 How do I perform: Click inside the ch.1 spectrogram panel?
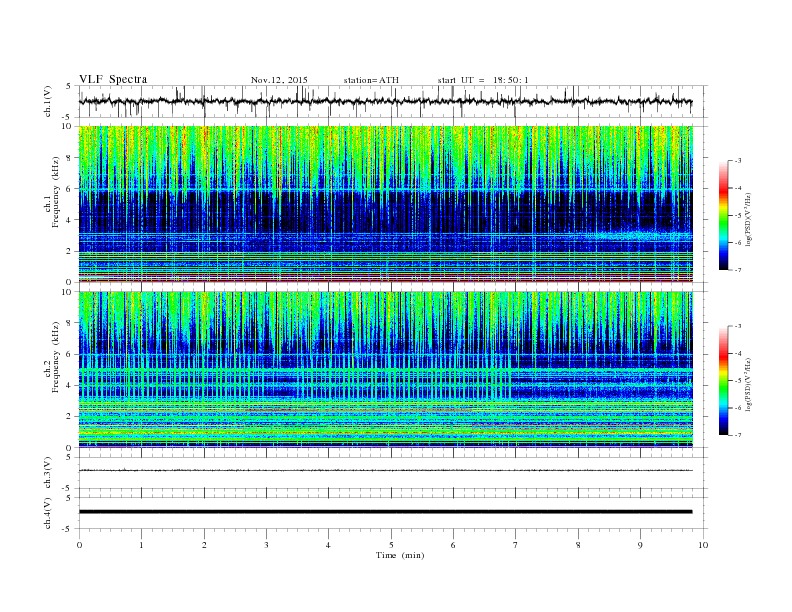385,204
